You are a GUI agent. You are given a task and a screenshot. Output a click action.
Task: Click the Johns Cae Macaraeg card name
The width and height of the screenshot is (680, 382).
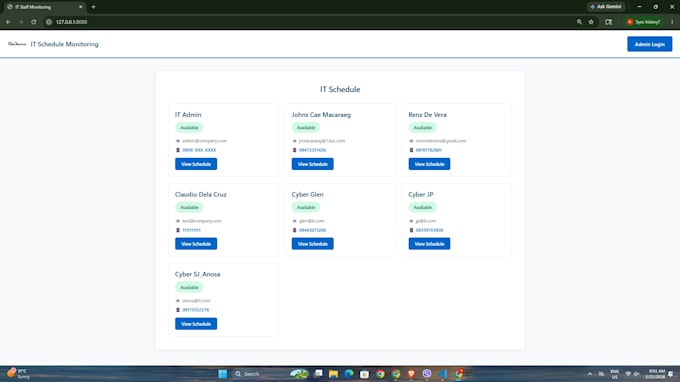(x=321, y=114)
